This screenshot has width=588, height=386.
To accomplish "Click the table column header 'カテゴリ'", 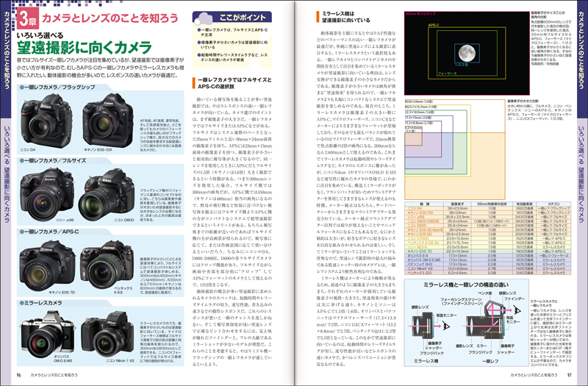I will 553,204.
